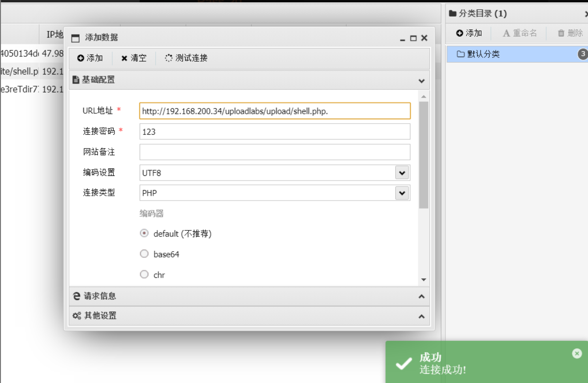Viewport: 588px width, 383px height.
Task: Click Add (添加) in category panel
Action: click(x=469, y=33)
